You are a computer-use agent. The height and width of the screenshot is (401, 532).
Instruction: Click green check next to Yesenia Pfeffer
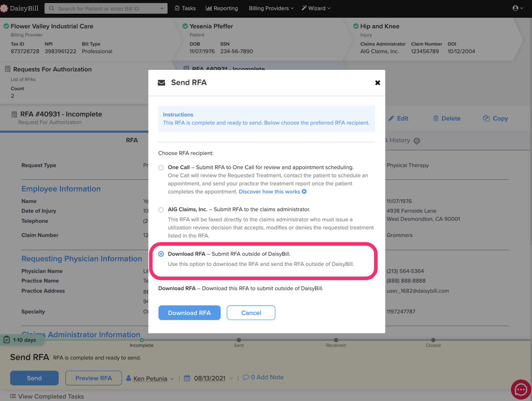[185, 26]
